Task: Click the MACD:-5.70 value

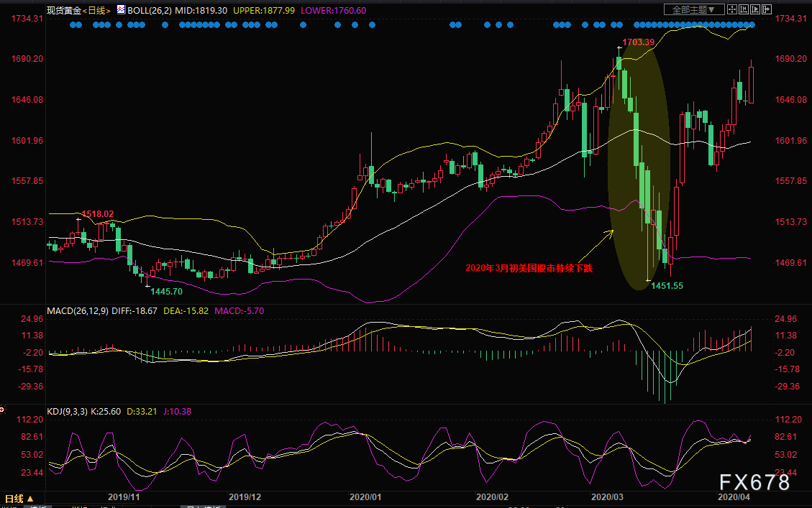Action: click(240, 311)
